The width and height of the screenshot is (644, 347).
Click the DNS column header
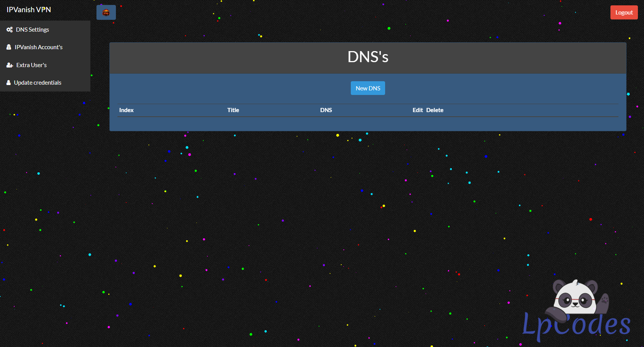(x=326, y=110)
